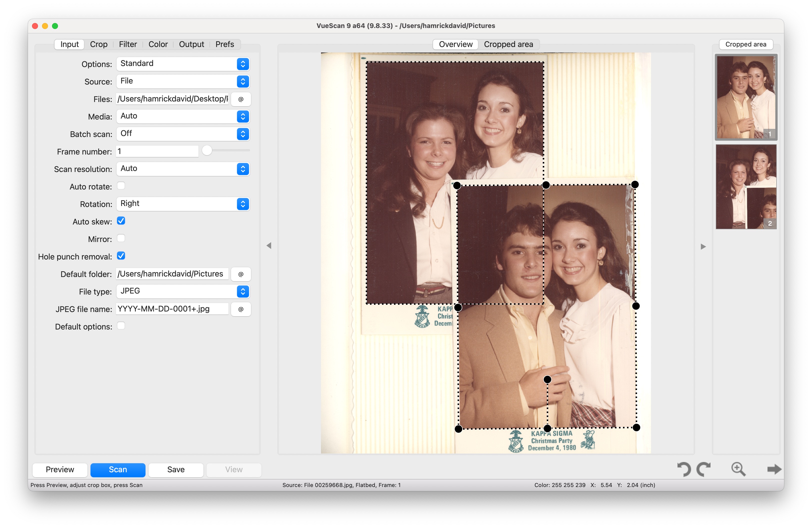Collapse the settings panel with the left arrow
This screenshot has height=528, width=812.
(x=269, y=245)
